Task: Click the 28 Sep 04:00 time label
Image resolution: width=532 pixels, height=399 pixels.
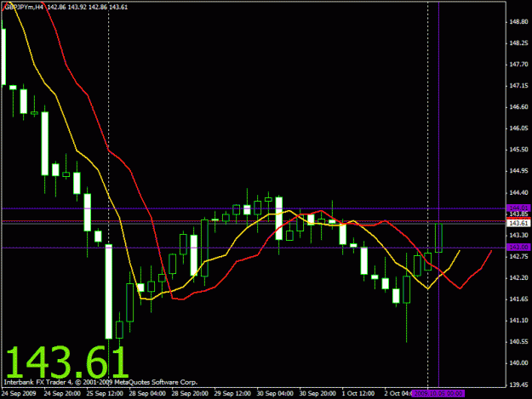Action: click(147, 394)
